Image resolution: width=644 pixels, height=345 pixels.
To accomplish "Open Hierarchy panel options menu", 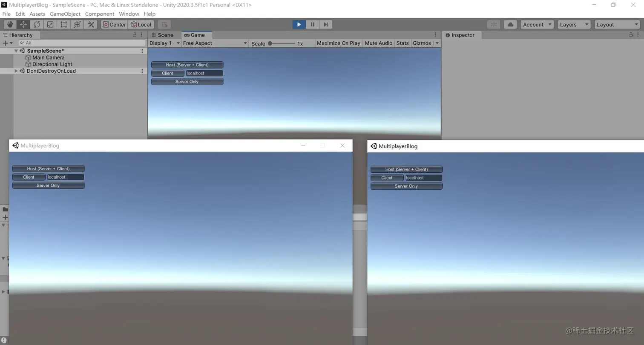I will 142,35.
